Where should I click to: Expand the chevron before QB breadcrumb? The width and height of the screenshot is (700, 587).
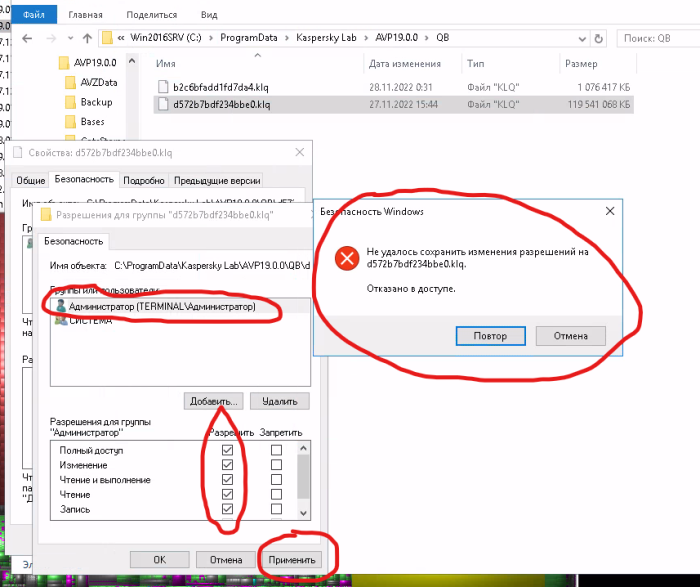(x=427, y=38)
